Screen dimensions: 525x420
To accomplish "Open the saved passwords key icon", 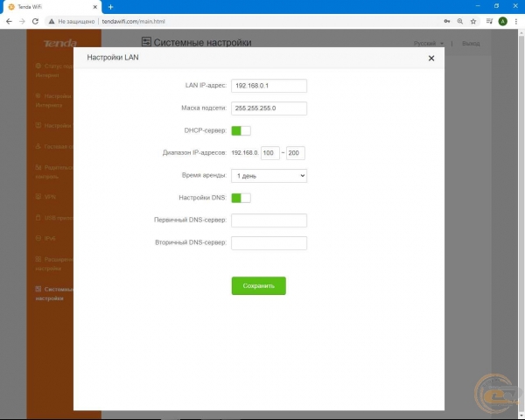I will click(446, 21).
